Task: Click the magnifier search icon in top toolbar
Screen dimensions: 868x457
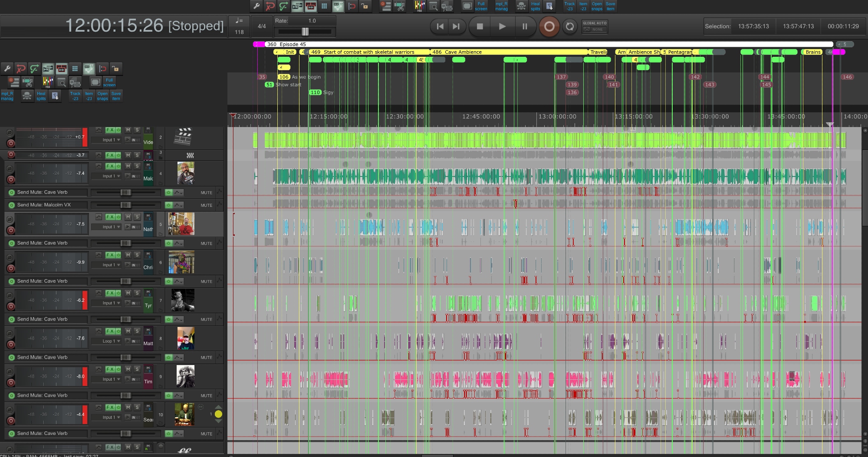Action: (433, 6)
